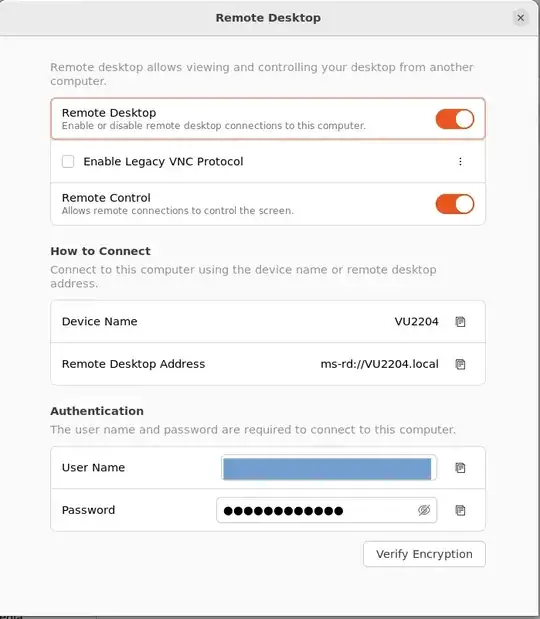Check the Enable Legacy VNC Protocol box
Image resolution: width=540 pixels, height=619 pixels.
tap(68, 161)
